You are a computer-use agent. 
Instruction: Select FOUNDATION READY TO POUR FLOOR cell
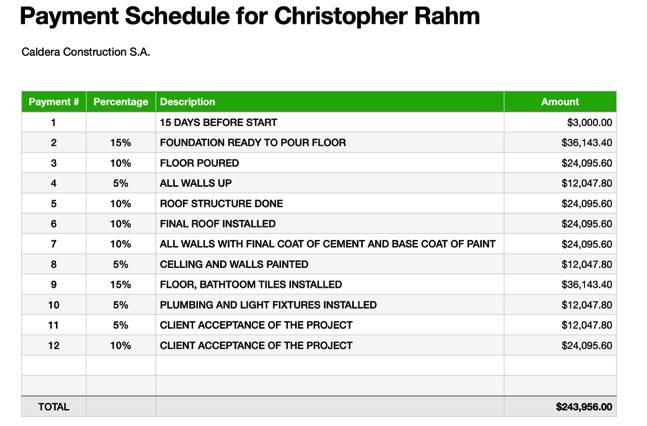point(329,142)
